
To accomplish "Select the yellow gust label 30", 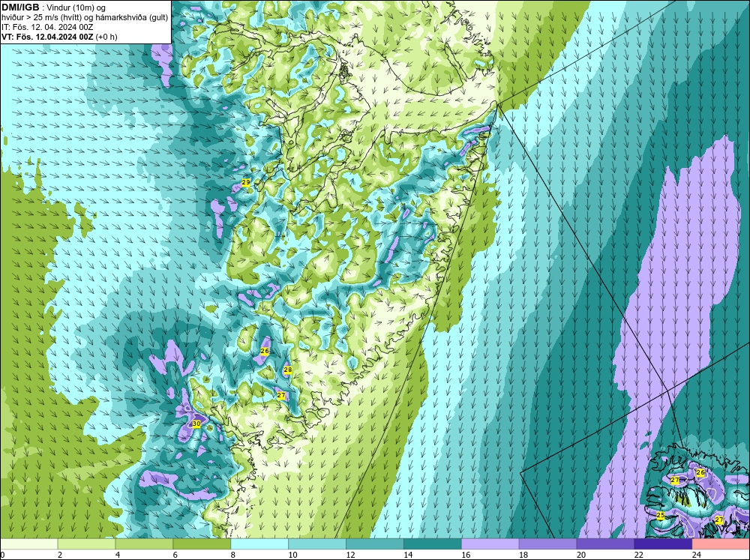I will [196, 424].
